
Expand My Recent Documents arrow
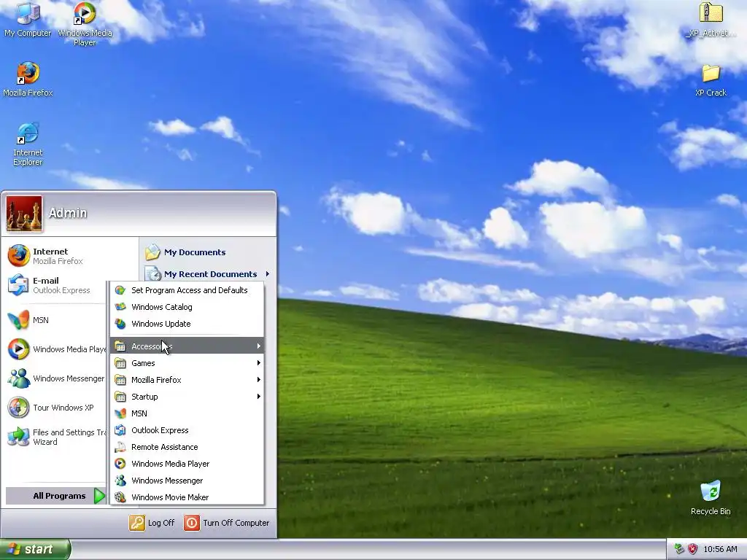click(267, 274)
